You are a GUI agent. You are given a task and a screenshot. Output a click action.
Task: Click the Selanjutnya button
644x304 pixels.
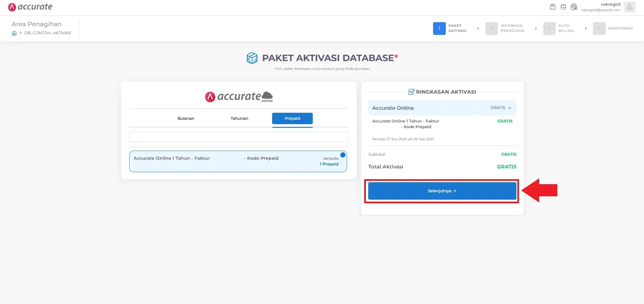coord(442,191)
